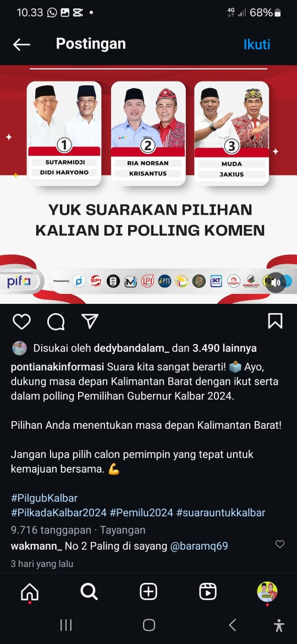Screen dimensions: 297x644
Task: Open the dedybandalam_ liker profile
Action: pos(131,348)
